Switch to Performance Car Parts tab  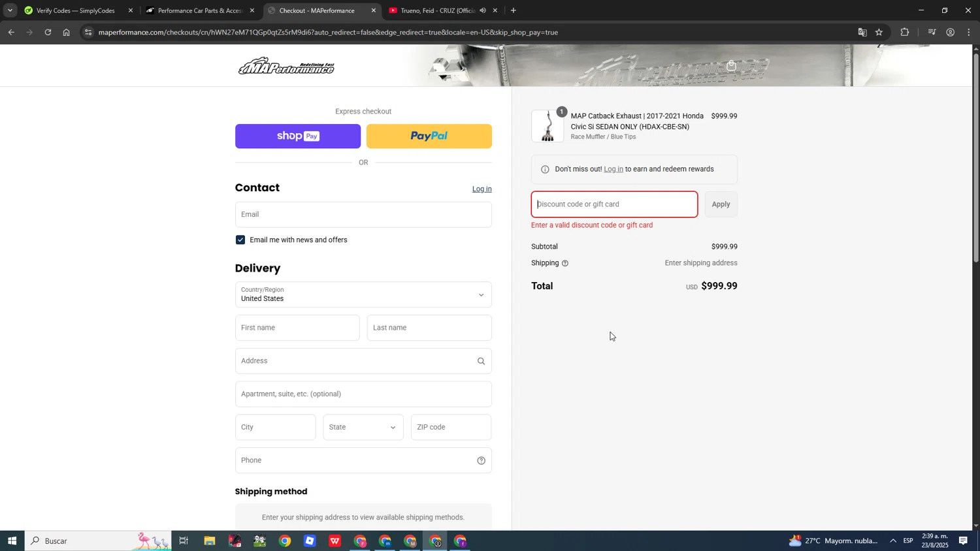[199, 10]
